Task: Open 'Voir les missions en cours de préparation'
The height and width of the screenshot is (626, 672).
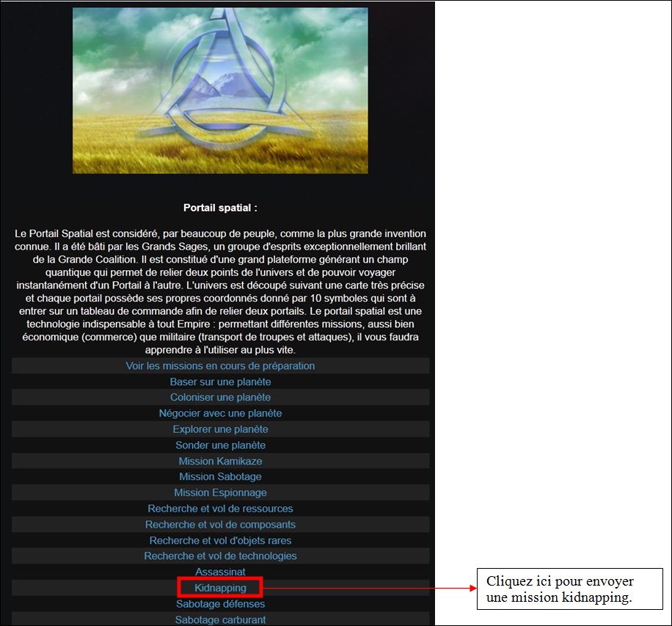Action: [220, 365]
